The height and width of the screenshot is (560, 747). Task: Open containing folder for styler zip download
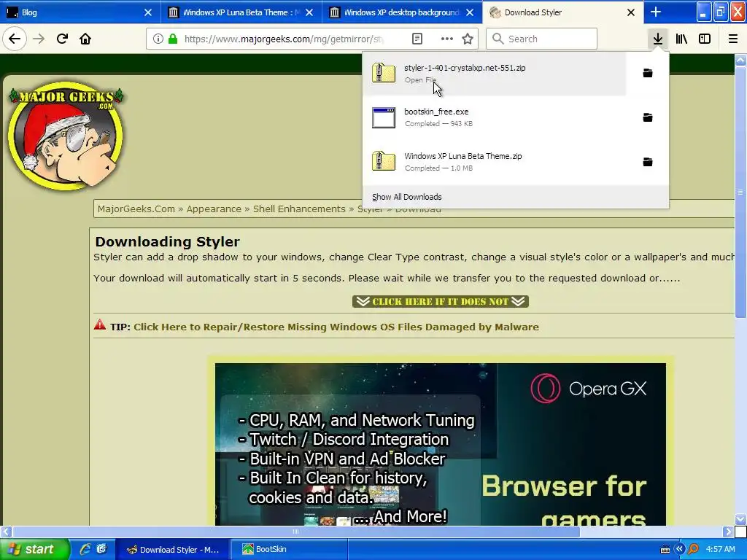pyautogui.click(x=648, y=73)
